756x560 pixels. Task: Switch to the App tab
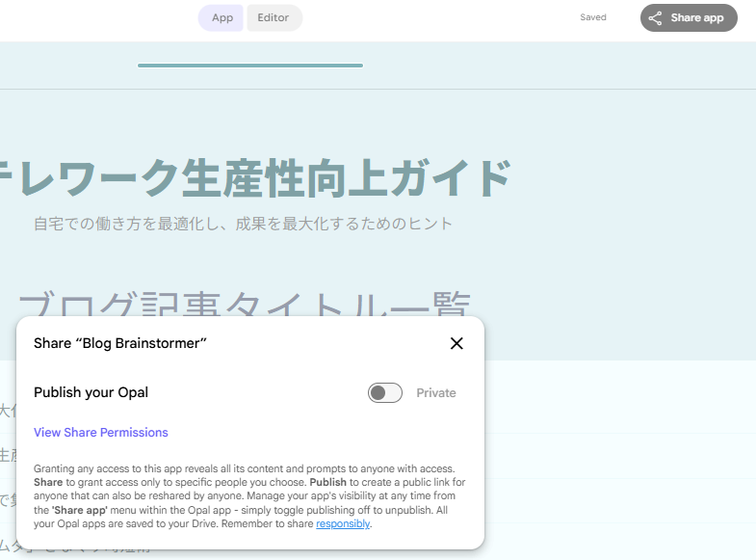pos(222,18)
